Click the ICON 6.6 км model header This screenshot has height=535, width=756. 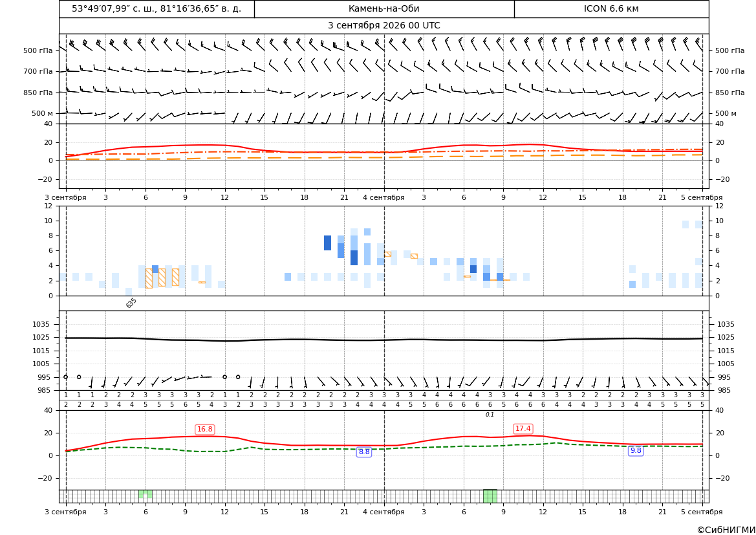pyautogui.click(x=611, y=8)
